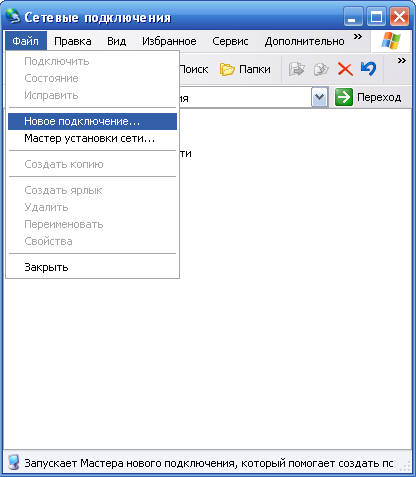Viewport: 416px width, 477px height.
Task: Open the Сервис menu
Action: tap(230, 41)
